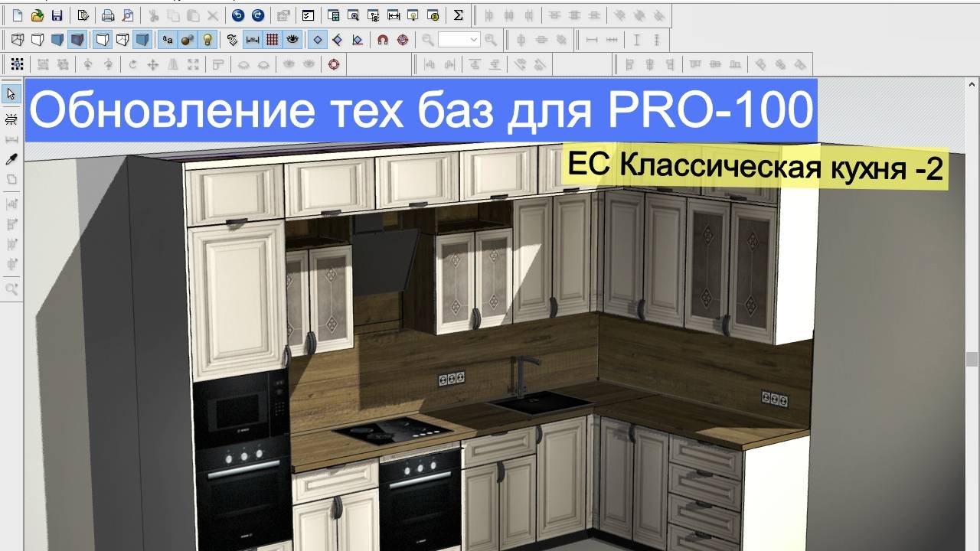Toggle the contours display cube
The height and width of the screenshot is (551, 980).
pyautogui.click(x=102, y=40)
